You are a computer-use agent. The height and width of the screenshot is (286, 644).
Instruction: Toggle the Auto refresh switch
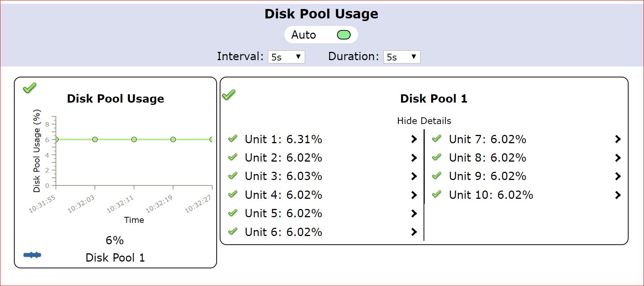coord(343,35)
